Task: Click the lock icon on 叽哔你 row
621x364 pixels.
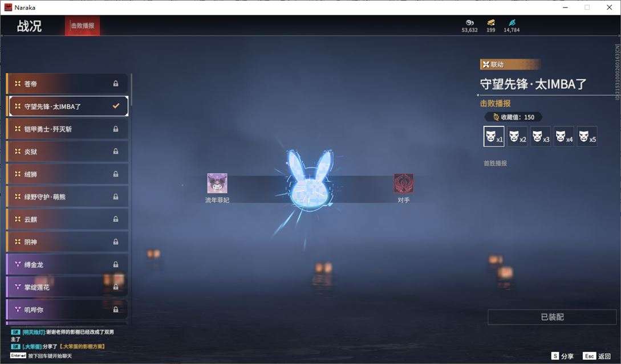Action: click(116, 309)
